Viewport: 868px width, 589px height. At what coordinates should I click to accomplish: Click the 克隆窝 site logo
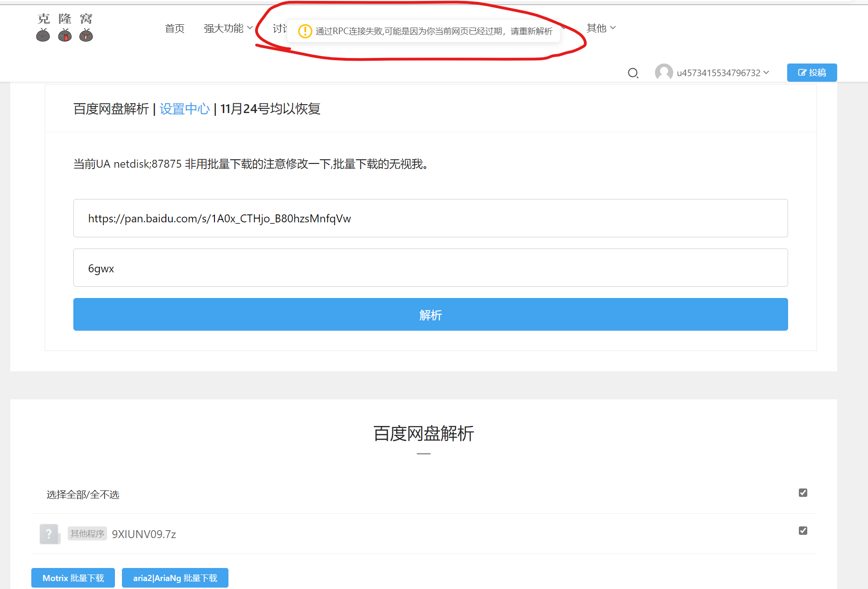pos(65,28)
